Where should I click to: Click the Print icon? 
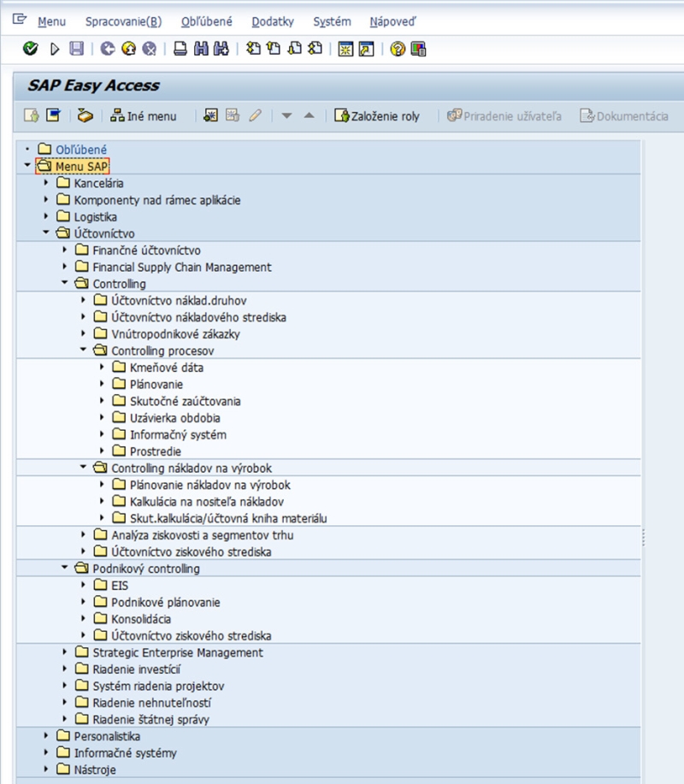coord(180,49)
